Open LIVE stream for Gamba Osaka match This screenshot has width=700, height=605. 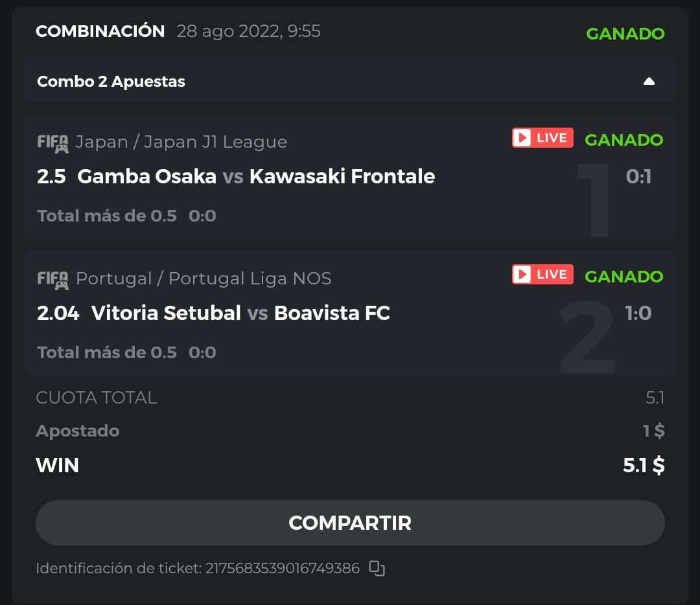(542, 138)
